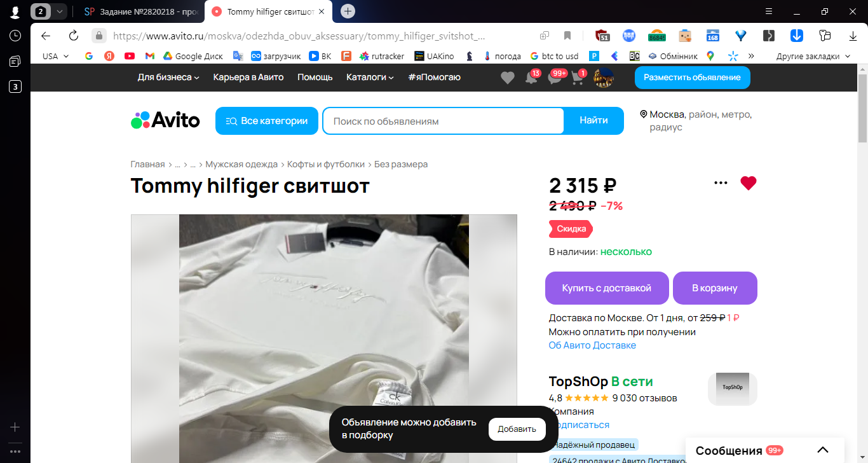Open chat messages icon with 99+ badge
This screenshot has height=463, width=868.
click(x=555, y=78)
